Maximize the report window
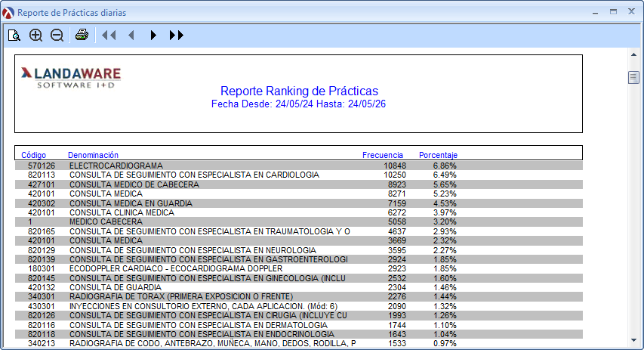This screenshot has height=350, width=644. (x=613, y=12)
